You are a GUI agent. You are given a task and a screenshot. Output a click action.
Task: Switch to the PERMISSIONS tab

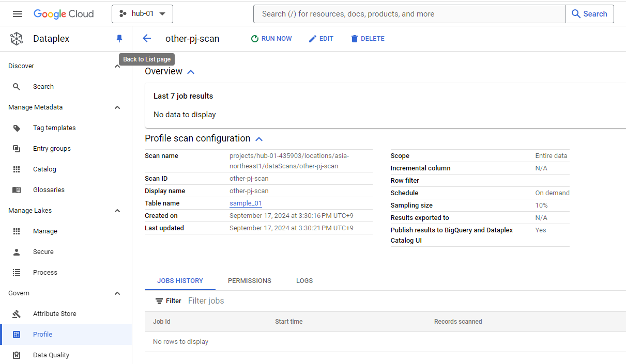[x=250, y=281]
